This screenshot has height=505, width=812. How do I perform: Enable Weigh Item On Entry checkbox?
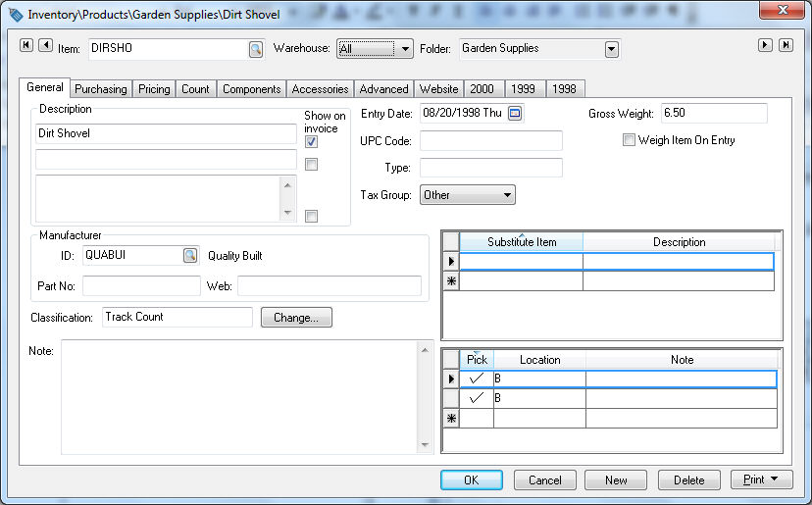tap(629, 140)
